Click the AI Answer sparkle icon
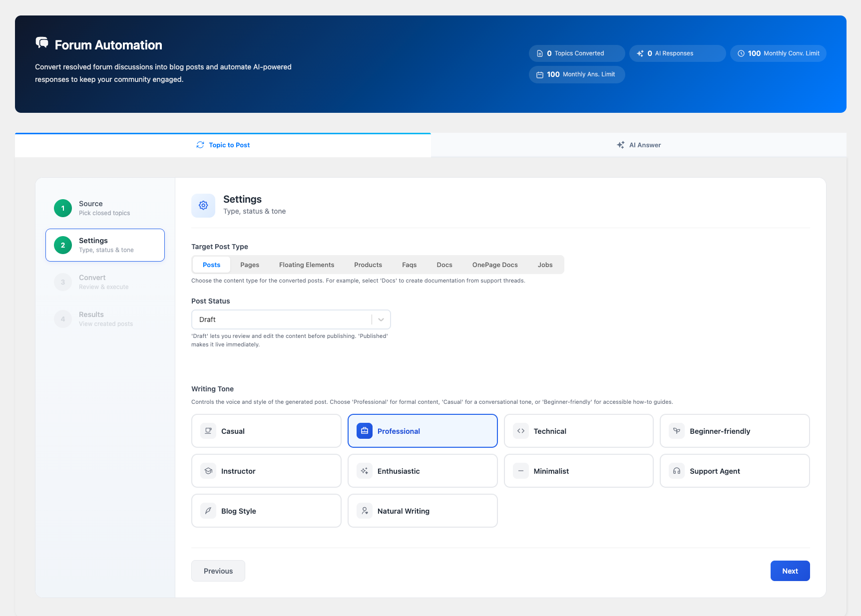Image resolution: width=861 pixels, height=616 pixels. (x=621, y=145)
